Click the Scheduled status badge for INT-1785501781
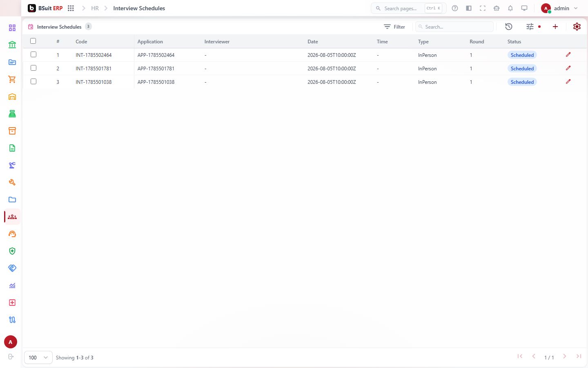Image resolution: width=588 pixels, height=368 pixels. pyautogui.click(x=522, y=69)
